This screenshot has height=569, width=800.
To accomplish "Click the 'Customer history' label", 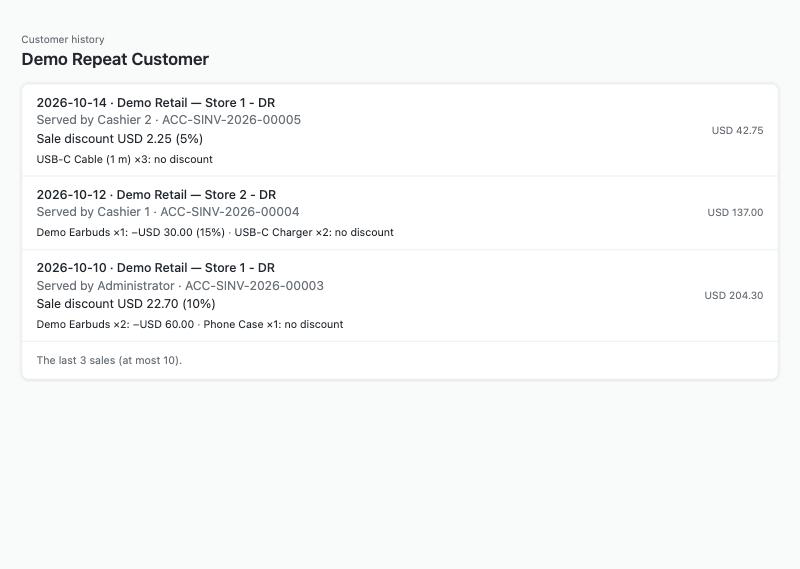I will pyautogui.click(x=63, y=39).
